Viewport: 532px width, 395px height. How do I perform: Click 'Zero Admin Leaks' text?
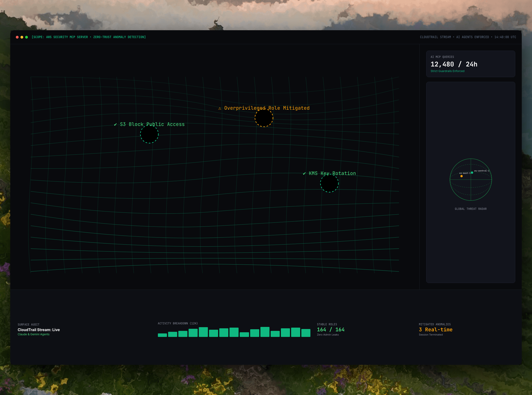click(328, 335)
